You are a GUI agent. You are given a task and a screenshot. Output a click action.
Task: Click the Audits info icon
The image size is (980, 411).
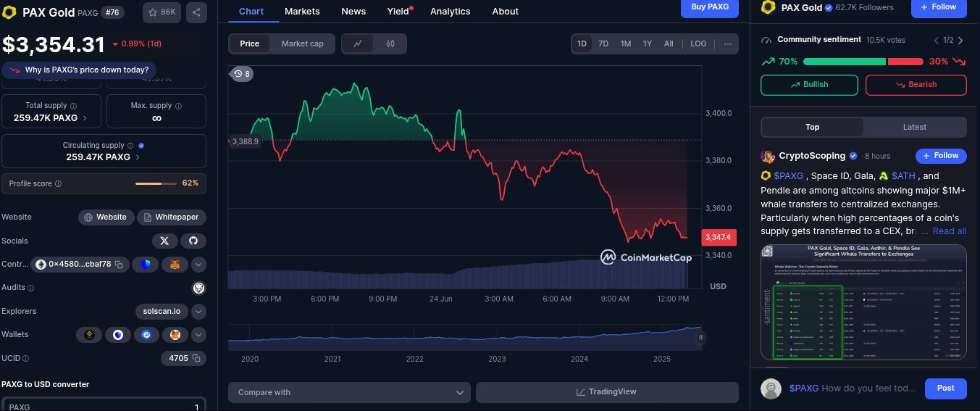pos(30,288)
